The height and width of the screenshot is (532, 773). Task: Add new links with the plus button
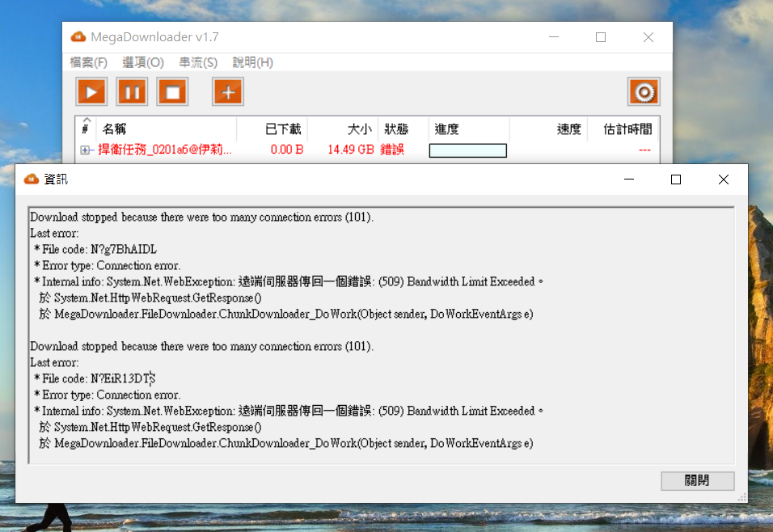pyautogui.click(x=228, y=91)
